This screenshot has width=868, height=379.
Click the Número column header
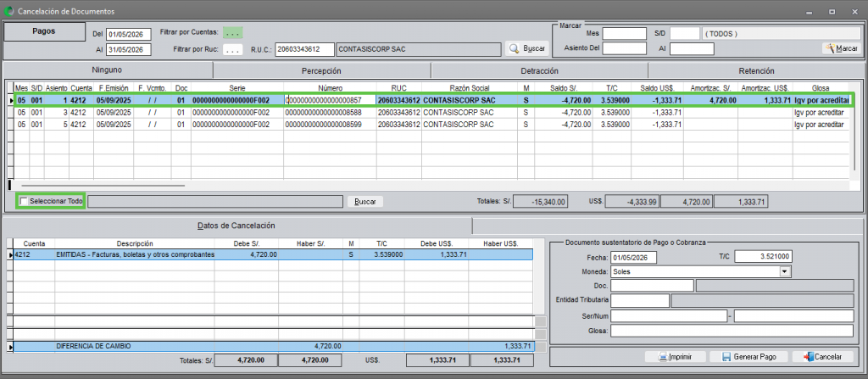[x=330, y=88]
